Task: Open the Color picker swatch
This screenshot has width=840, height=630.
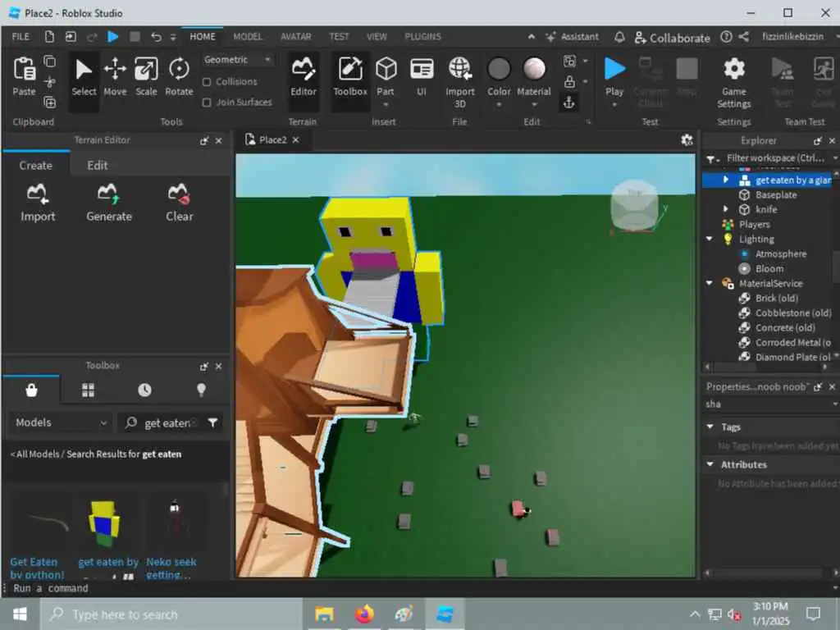Action: [x=499, y=69]
